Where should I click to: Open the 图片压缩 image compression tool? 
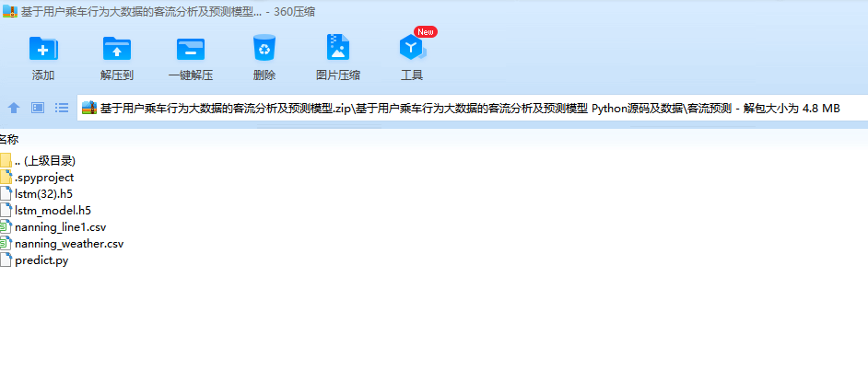[x=337, y=48]
